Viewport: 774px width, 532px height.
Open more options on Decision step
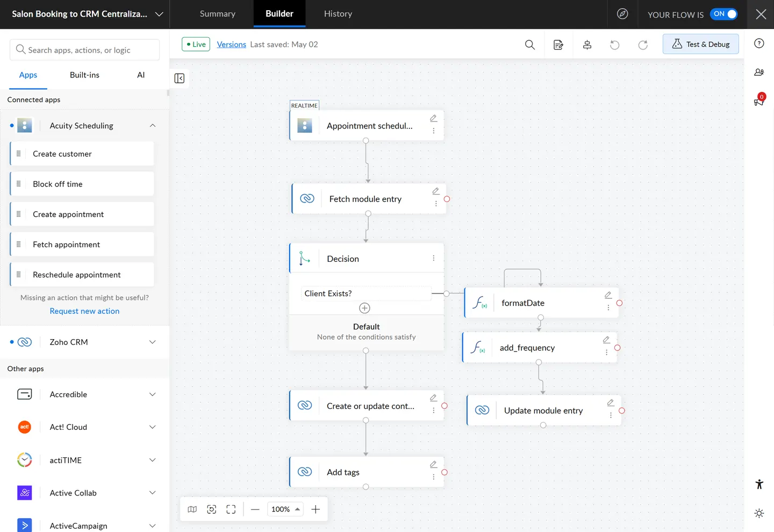coord(434,258)
